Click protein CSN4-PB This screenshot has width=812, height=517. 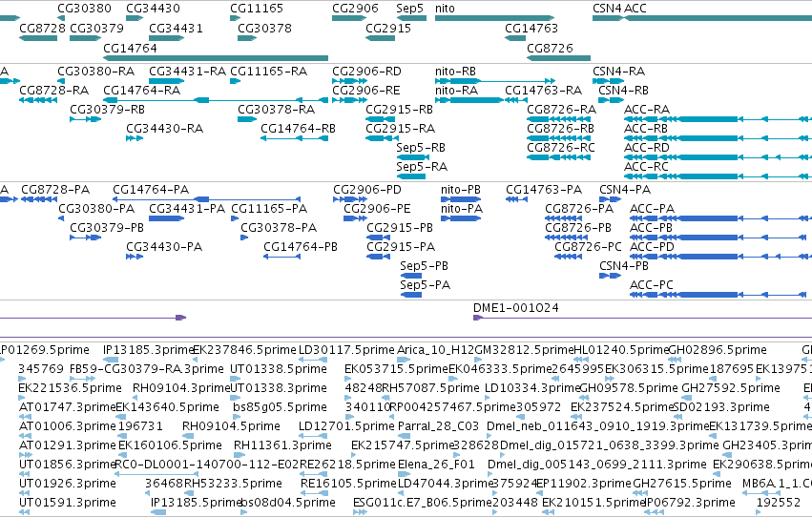pyautogui.click(x=610, y=276)
